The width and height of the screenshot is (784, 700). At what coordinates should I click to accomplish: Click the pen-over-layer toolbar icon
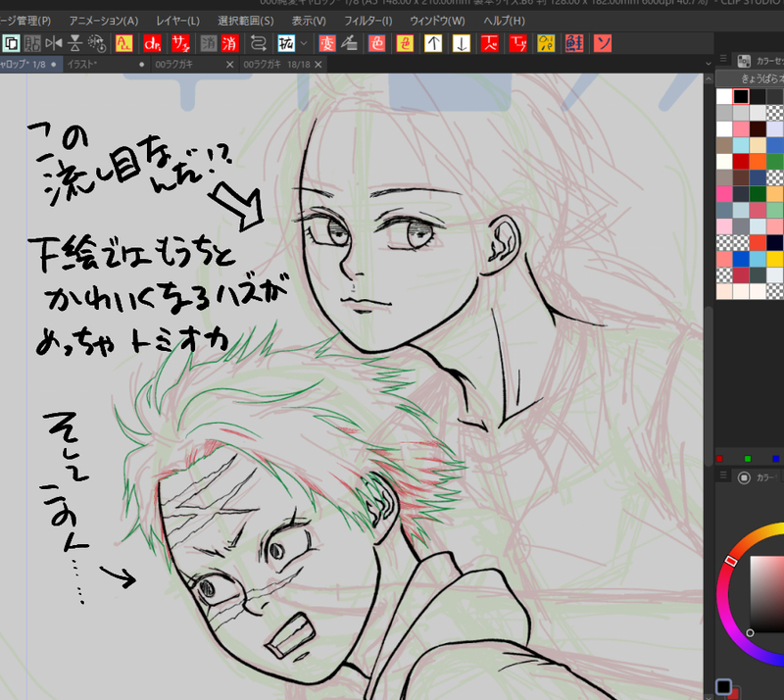click(349, 43)
